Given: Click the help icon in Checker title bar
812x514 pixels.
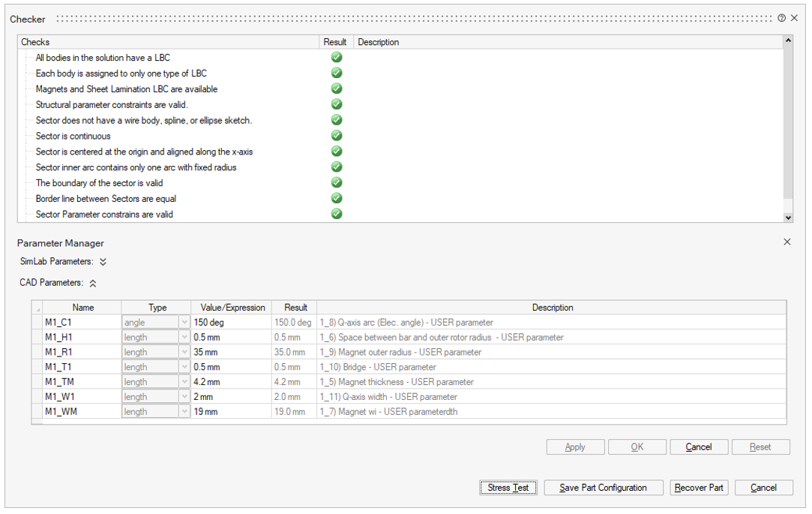Looking at the screenshot, I should [781, 18].
